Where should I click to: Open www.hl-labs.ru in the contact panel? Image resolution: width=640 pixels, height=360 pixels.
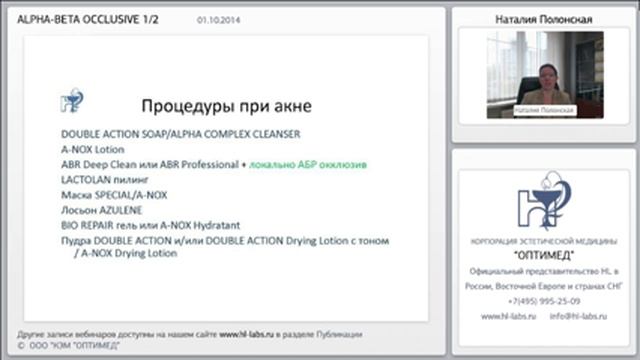pyautogui.click(x=508, y=316)
